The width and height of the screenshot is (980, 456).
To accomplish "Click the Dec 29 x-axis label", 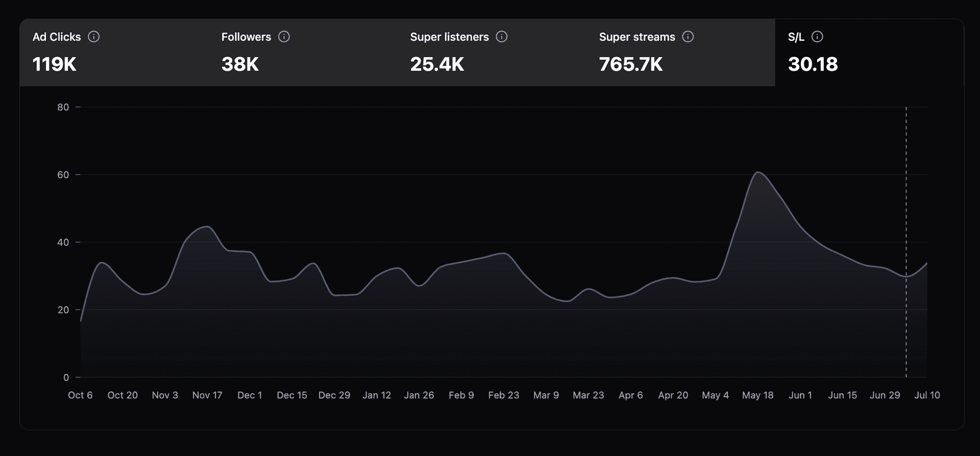I will coord(334,395).
